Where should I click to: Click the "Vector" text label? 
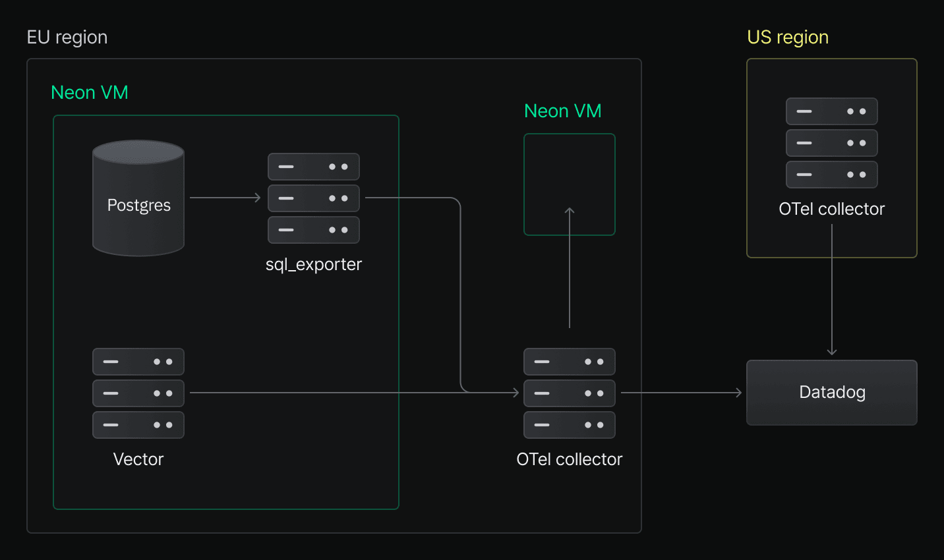[x=138, y=459]
